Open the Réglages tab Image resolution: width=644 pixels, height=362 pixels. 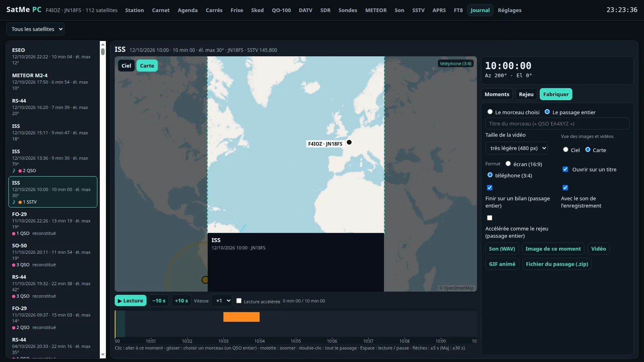point(510,10)
